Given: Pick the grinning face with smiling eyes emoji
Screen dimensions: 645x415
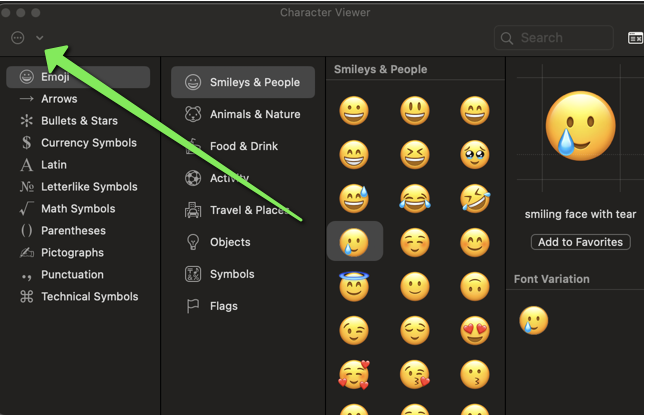Looking at the screenshot, I should point(475,111).
